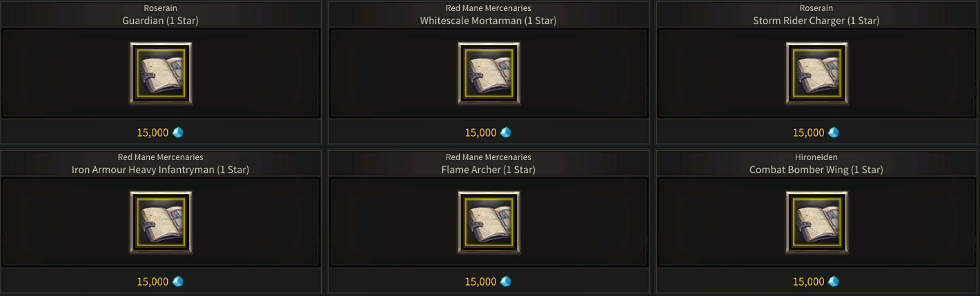Click the Hironeiden faction label
This screenshot has height=296, width=980.
click(816, 157)
